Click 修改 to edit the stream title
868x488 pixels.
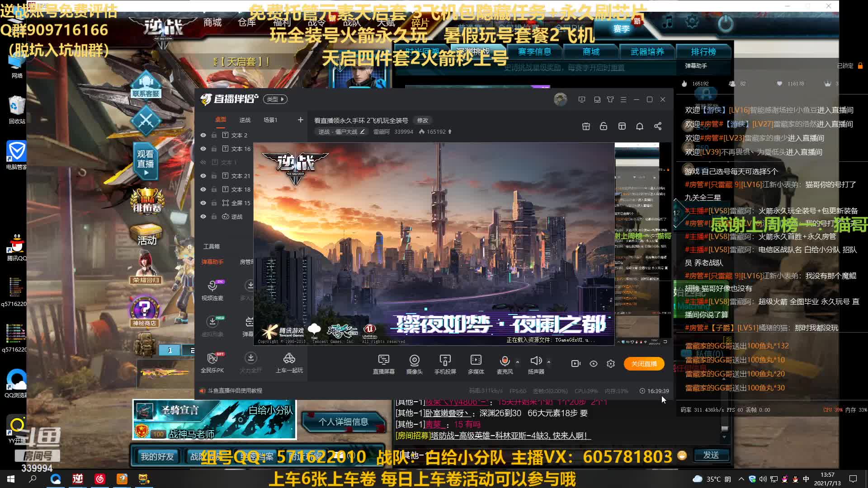tap(423, 120)
